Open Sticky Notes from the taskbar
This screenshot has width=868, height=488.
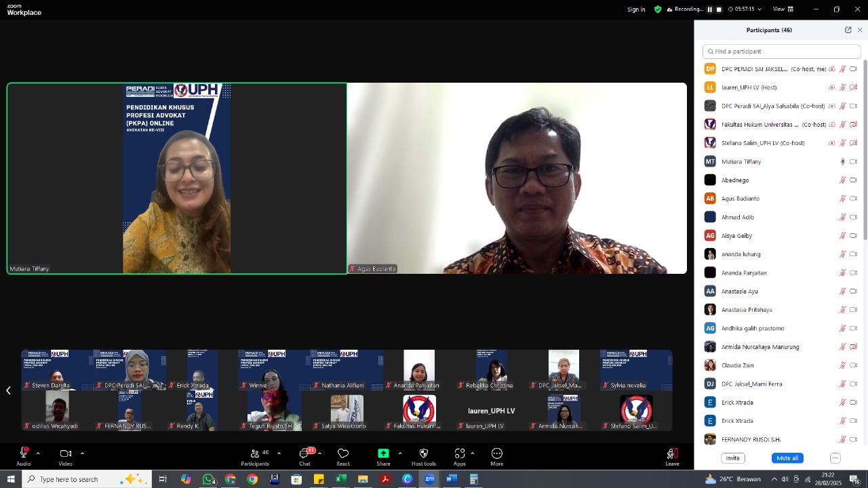tap(319, 479)
